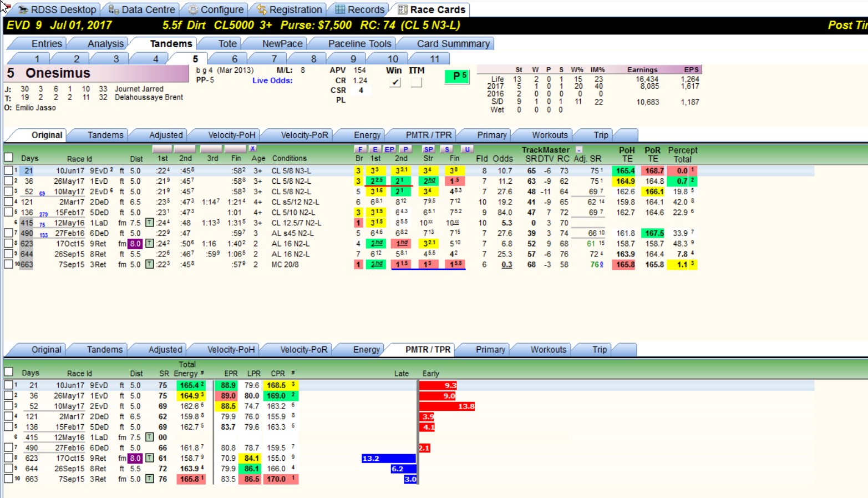
Task: Click the EP running-style filter button
Action: [x=390, y=149]
